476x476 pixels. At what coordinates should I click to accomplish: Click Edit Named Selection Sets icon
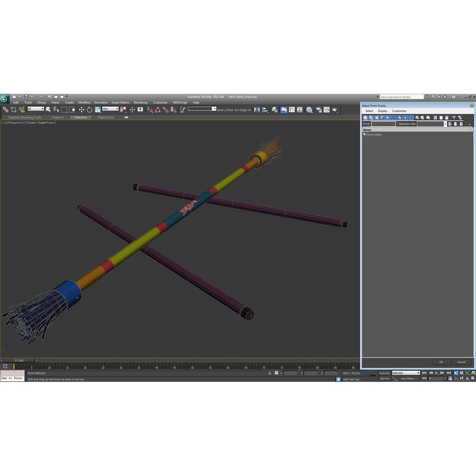(x=182, y=110)
